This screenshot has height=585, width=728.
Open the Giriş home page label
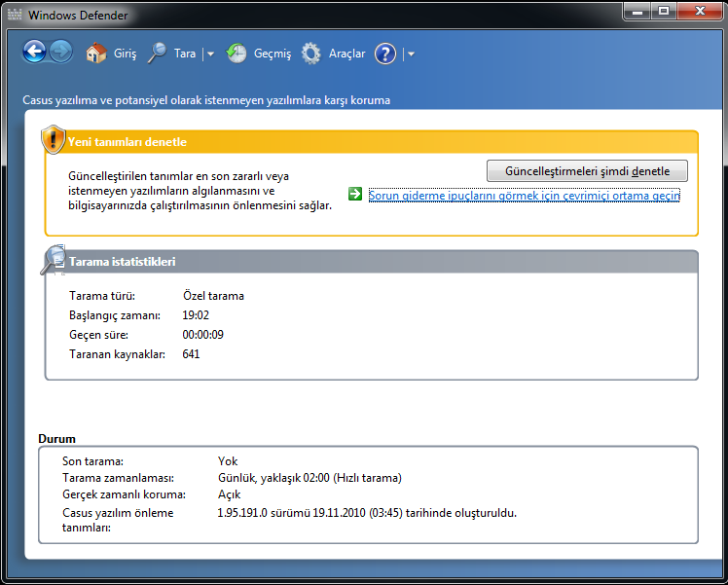click(x=125, y=54)
